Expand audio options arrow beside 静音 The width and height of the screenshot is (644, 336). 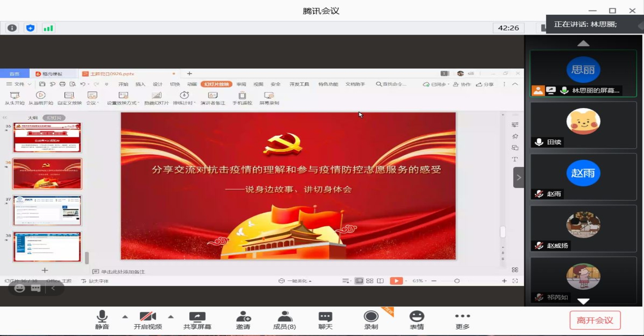click(125, 317)
